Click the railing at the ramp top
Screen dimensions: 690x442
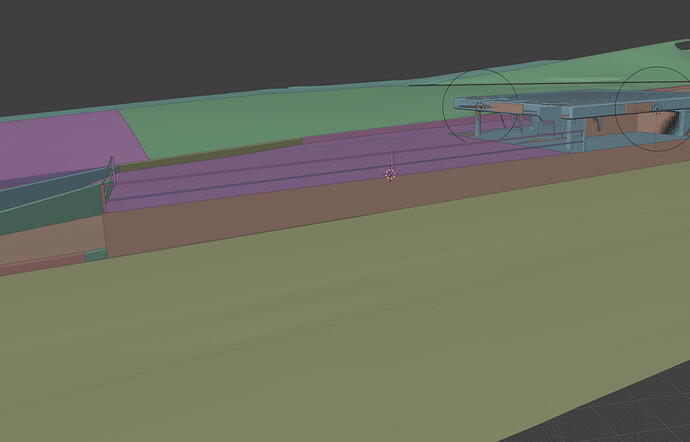tap(110, 176)
